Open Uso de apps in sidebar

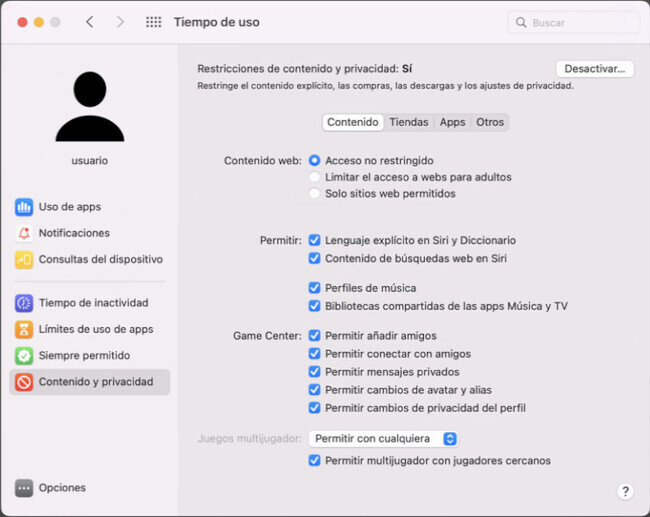pyautogui.click(x=69, y=207)
